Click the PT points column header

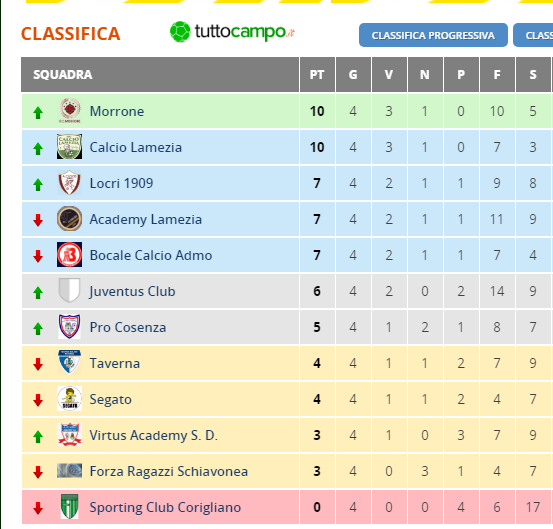pos(317,75)
